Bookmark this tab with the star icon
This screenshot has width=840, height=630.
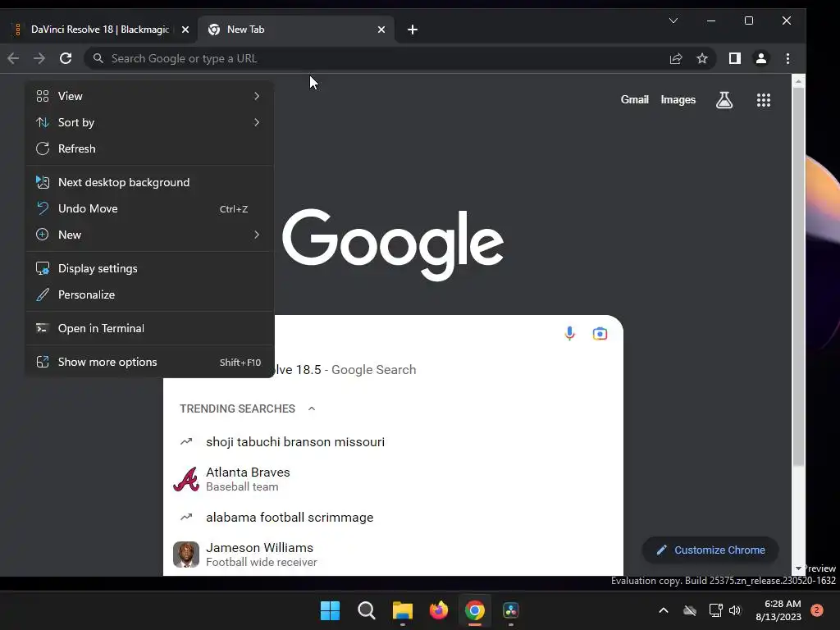[x=702, y=58]
